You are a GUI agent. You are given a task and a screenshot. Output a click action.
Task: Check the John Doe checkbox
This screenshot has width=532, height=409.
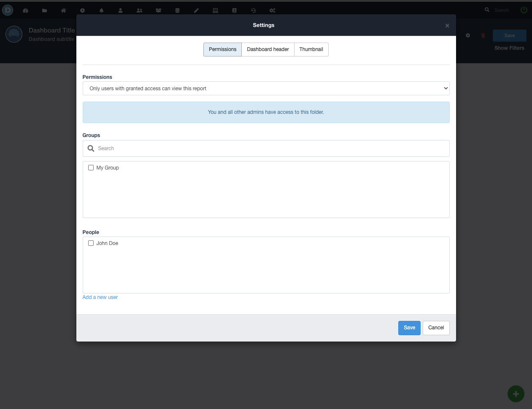91,243
